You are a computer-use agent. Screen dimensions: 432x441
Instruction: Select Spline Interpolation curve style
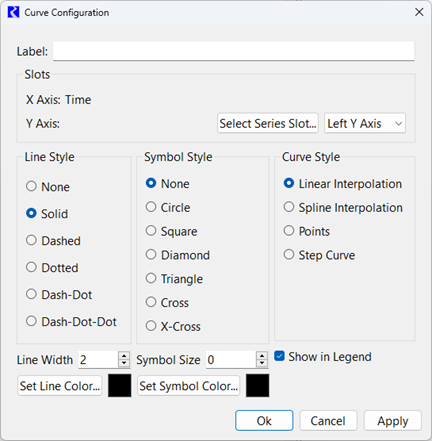[x=343, y=207]
